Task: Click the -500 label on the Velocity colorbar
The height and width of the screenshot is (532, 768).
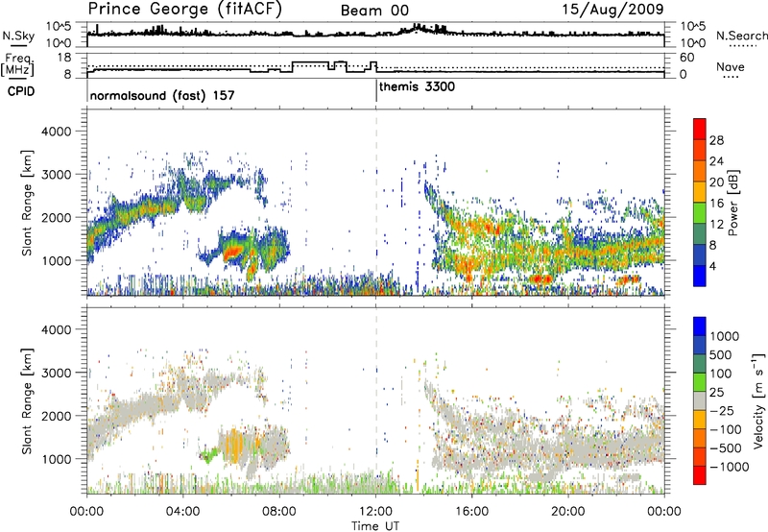Action: [726, 447]
